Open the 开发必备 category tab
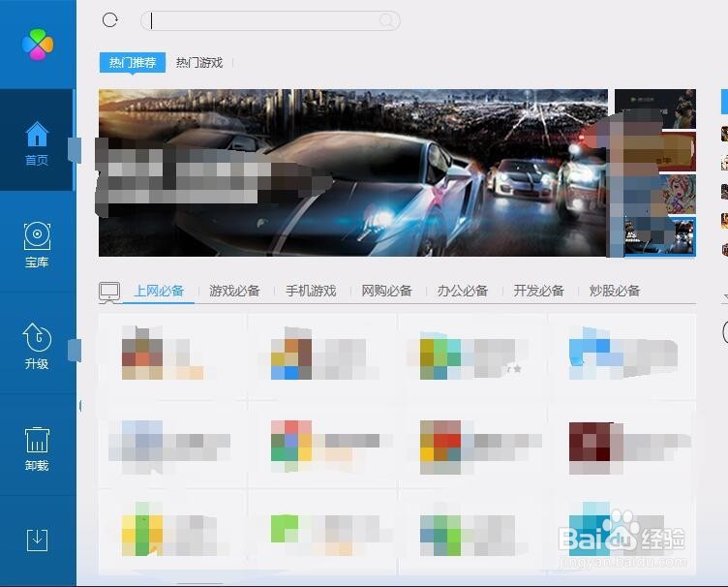This screenshot has height=587, width=728. coord(538,291)
